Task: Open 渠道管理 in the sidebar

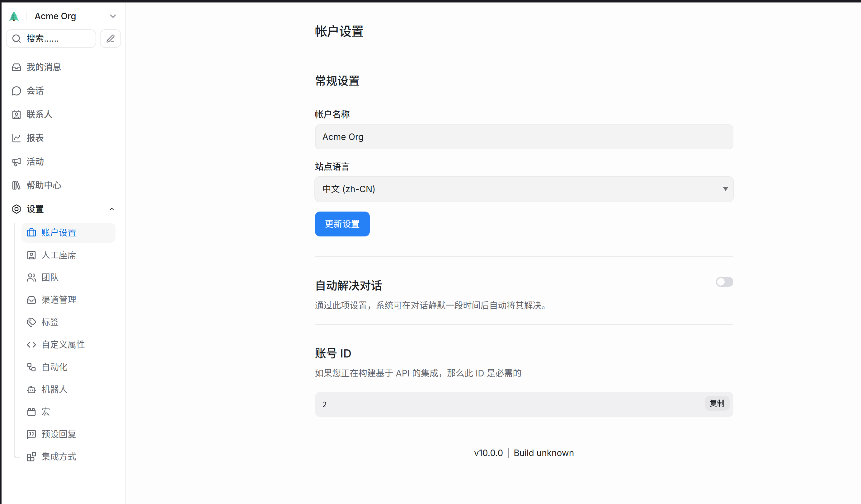Action: [x=59, y=300]
